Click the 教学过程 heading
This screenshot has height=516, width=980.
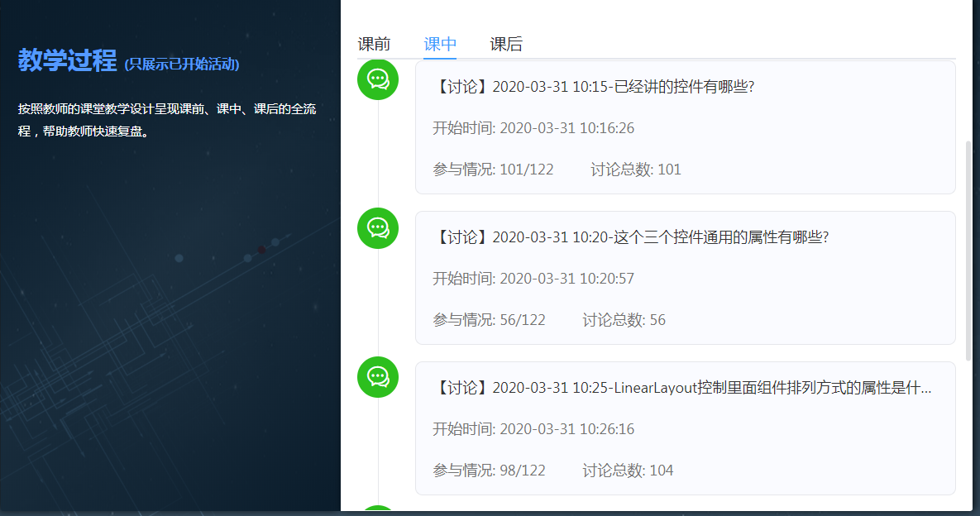(67, 61)
